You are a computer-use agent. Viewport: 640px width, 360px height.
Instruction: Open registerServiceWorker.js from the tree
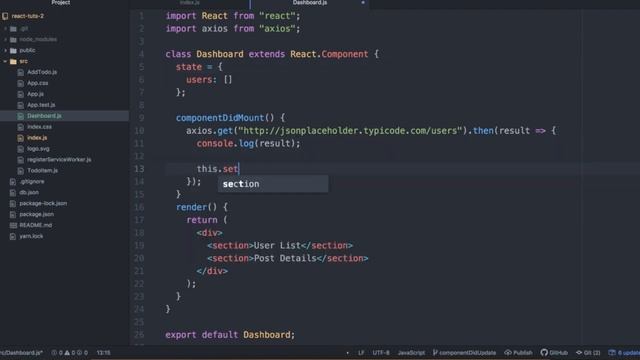[x=59, y=160]
